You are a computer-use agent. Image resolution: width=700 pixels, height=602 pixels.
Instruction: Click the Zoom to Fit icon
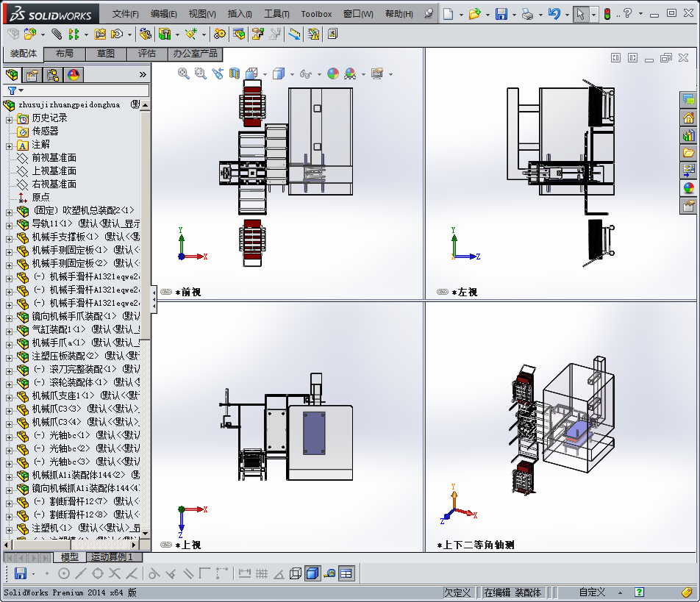click(184, 74)
